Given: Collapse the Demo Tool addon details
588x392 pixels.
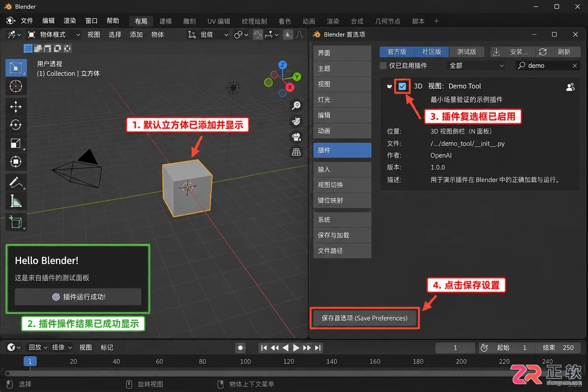Looking at the screenshot, I should (389, 86).
